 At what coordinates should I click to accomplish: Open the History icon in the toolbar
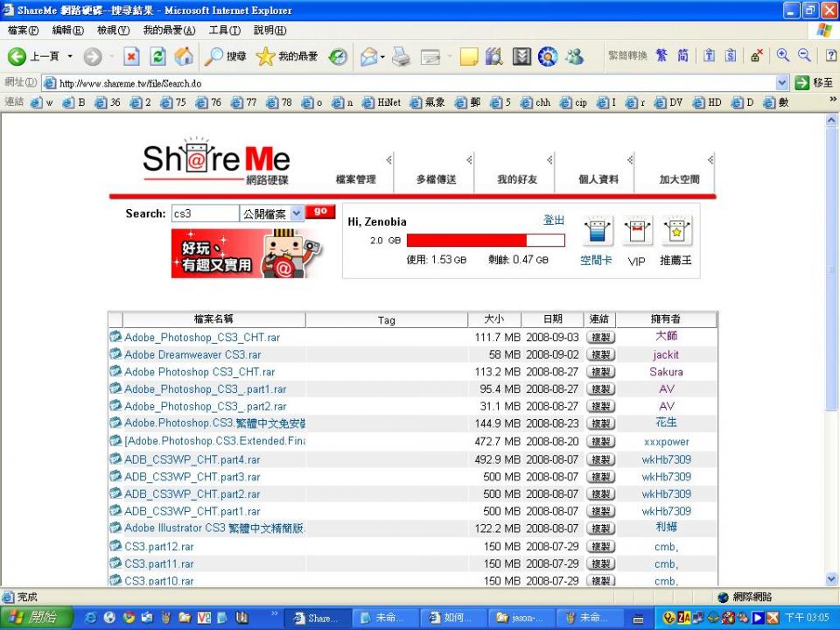point(338,56)
